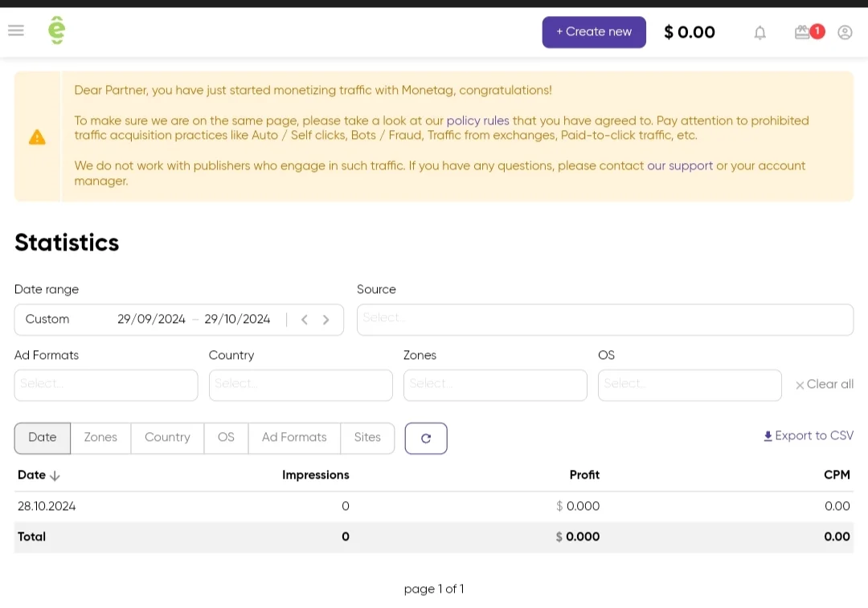The height and width of the screenshot is (608, 868).
Task: Go to previous date range arrow
Action: 305,320
